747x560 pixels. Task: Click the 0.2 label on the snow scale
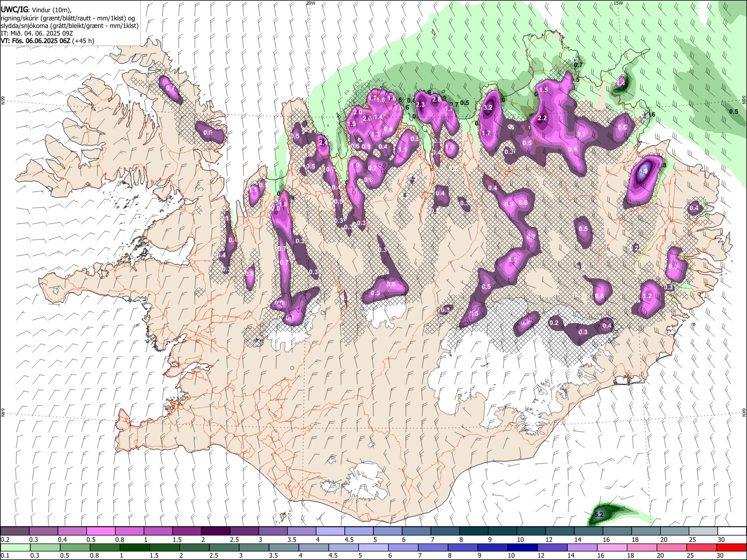tap(5, 540)
